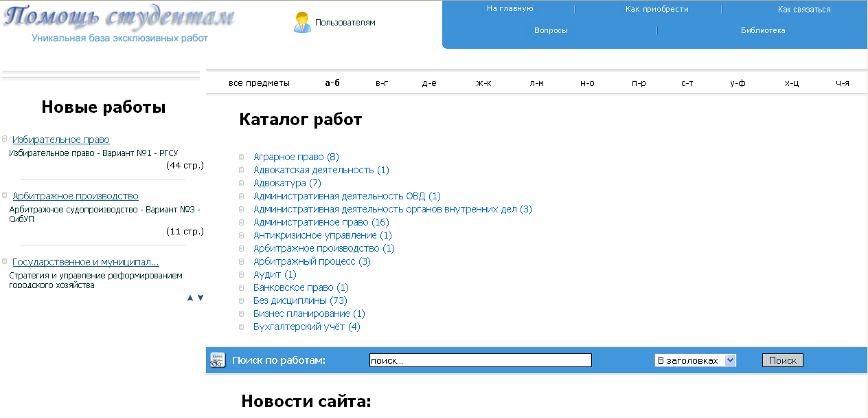Select the а-б alphabet filter tab
The width and height of the screenshot is (868, 418).
332,83
